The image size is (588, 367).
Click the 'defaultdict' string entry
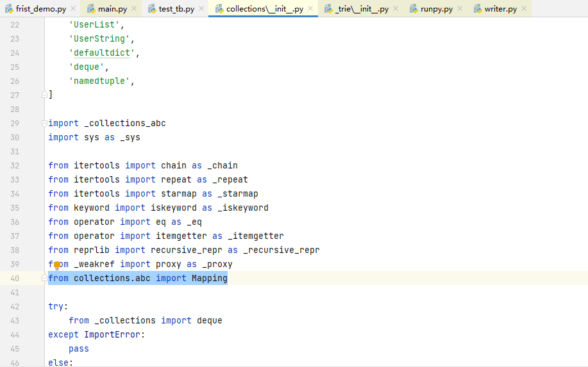click(x=102, y=53)
